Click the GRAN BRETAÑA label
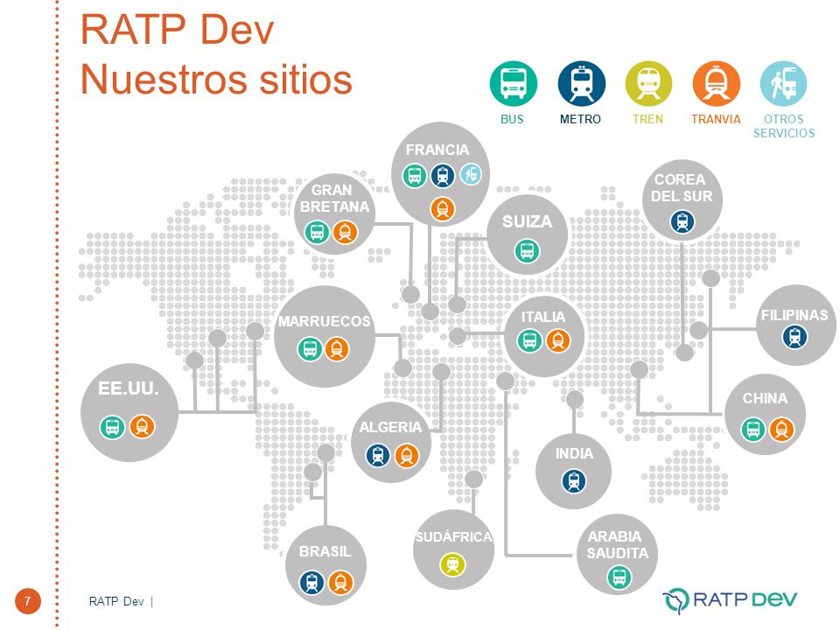 334,199
